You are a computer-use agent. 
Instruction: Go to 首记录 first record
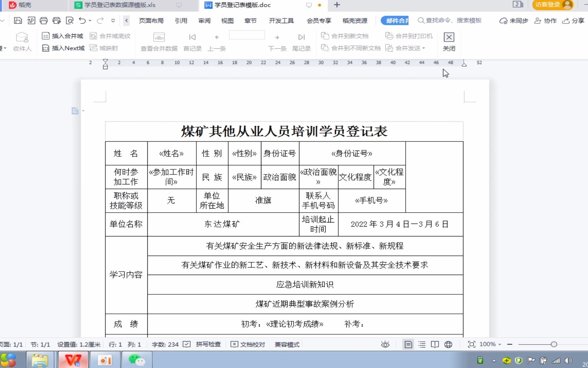click(x=192, y=42)
